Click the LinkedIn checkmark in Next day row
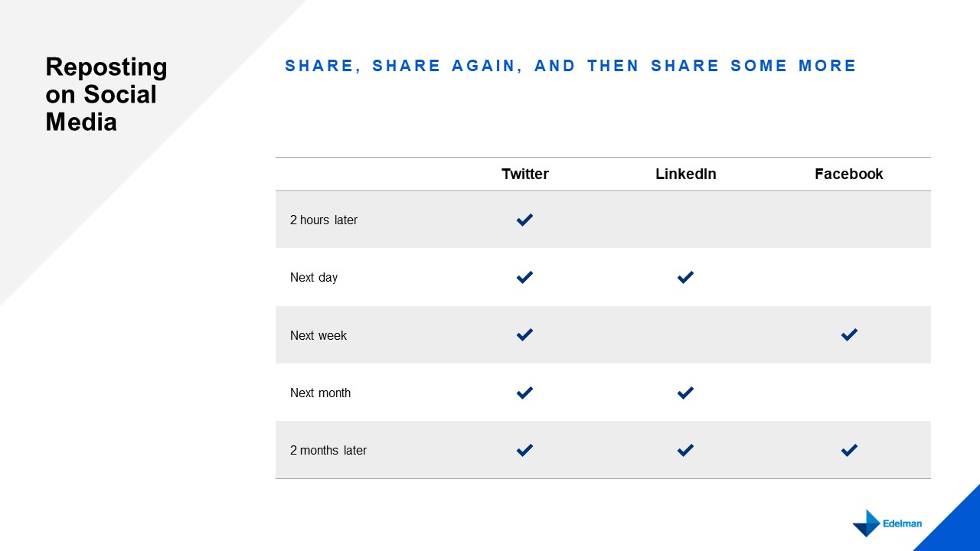This screenshot has height=551, width=980. point(685,278)
